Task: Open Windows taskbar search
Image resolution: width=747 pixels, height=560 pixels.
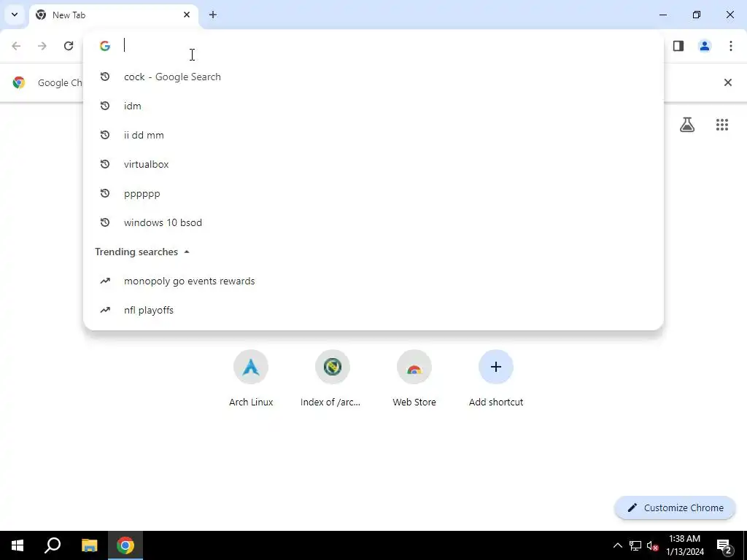Action: pos(53,545)
